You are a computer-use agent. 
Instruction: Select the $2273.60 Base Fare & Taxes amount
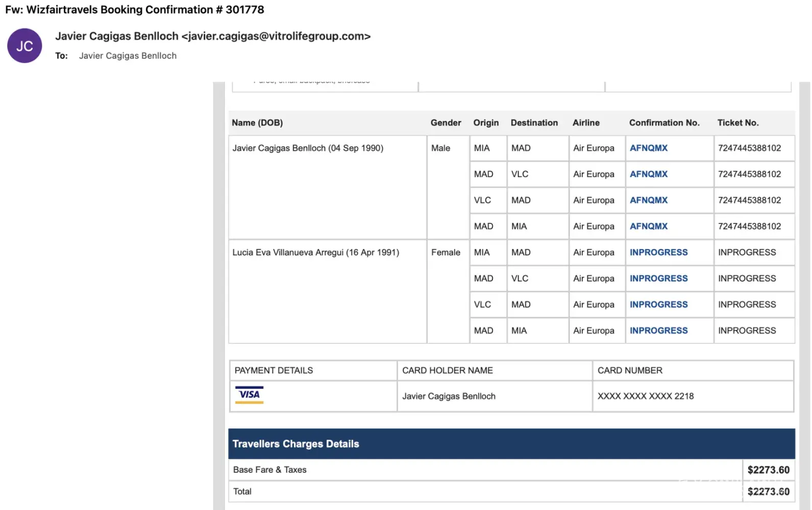coord(769,470)
